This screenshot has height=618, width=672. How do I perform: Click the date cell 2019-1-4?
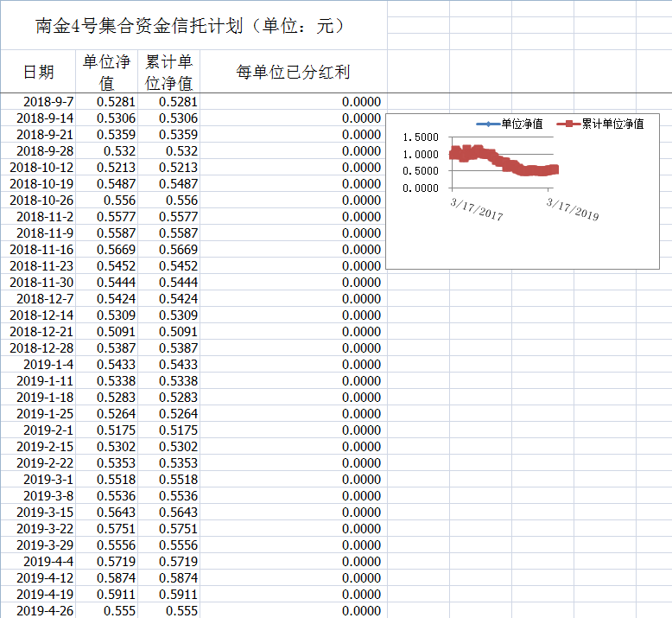(x=38, y=364)
